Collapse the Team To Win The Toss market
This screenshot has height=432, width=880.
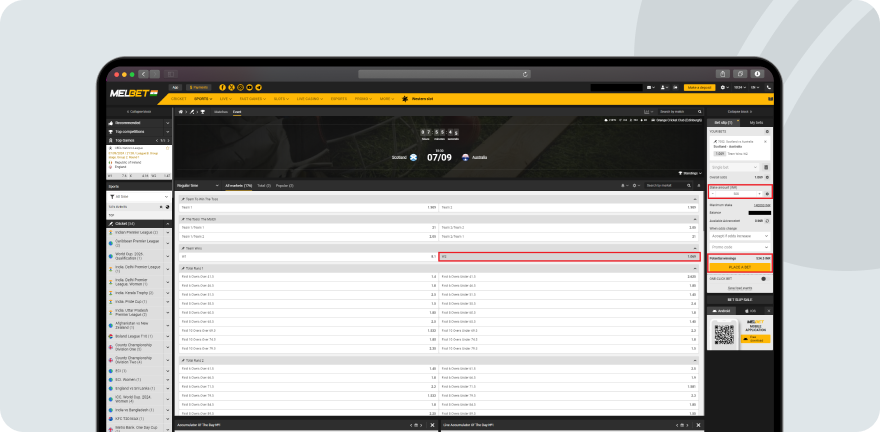[695, 199]
